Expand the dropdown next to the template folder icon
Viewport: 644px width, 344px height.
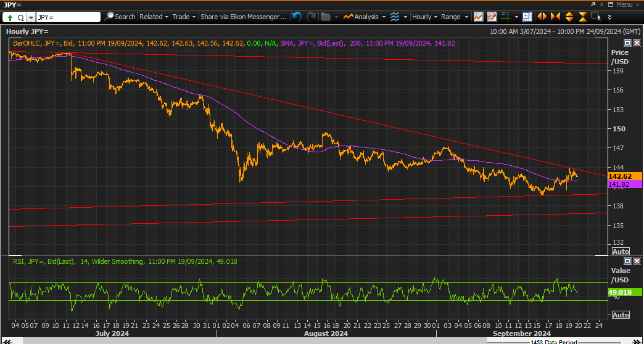point(336,17)
